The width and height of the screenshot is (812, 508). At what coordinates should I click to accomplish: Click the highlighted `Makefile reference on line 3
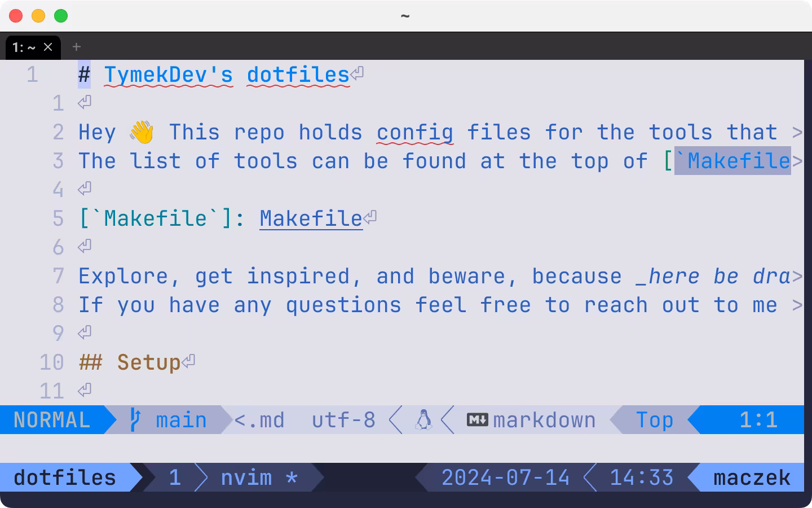tap(732, 161)
